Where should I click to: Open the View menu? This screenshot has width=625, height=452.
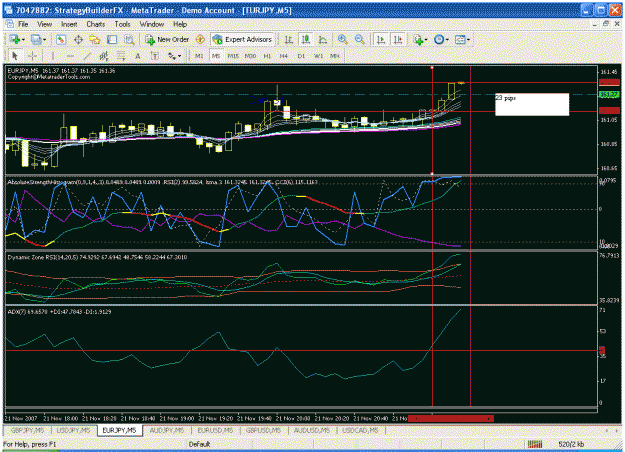(x=45, y=24)
